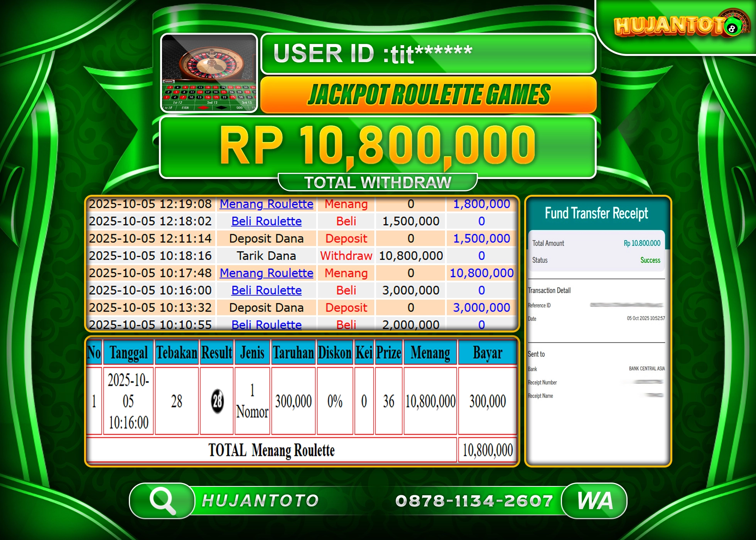Click the green TOTAL WITHDRAW ribbon
Screen dimensions: 756x540
(x=378, y=181)
